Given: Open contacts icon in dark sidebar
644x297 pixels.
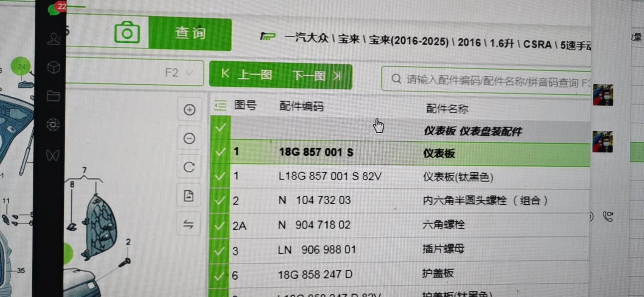Looking at the screenshot, I should click(53, 39).
